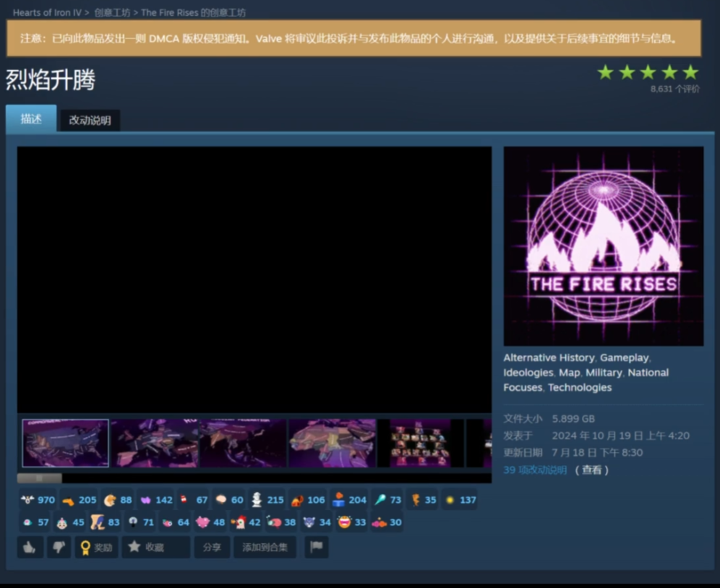Click the black video preview area

click(x=254, y=280)
